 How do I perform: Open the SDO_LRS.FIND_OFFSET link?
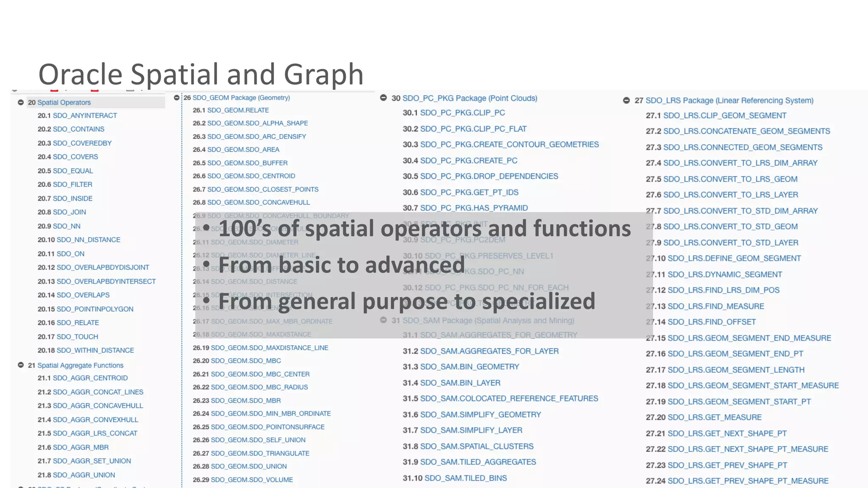click(x=712, y=322)
